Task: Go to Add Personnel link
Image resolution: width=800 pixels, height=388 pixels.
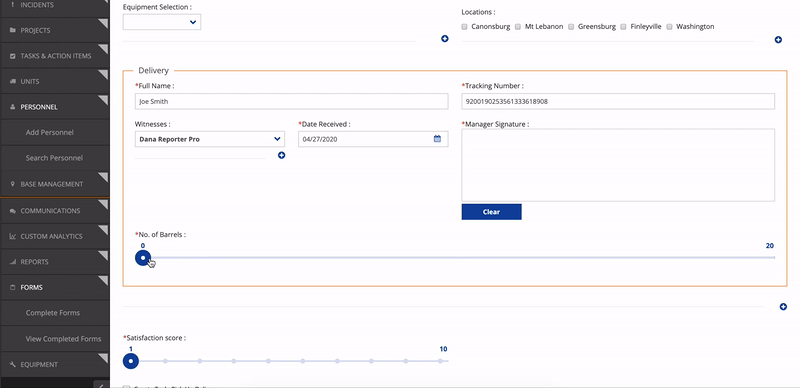Action: pos(49,132)
